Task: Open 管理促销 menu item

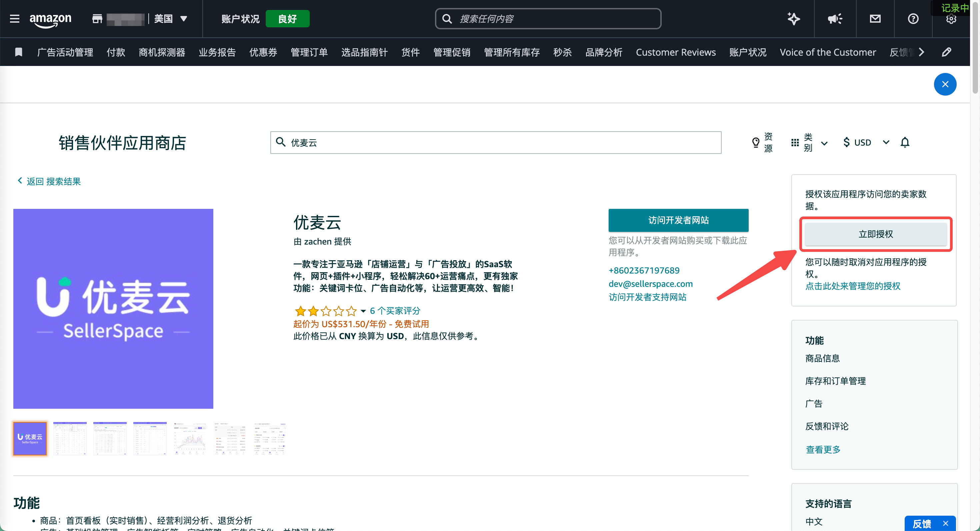Action: coord(452,52)
